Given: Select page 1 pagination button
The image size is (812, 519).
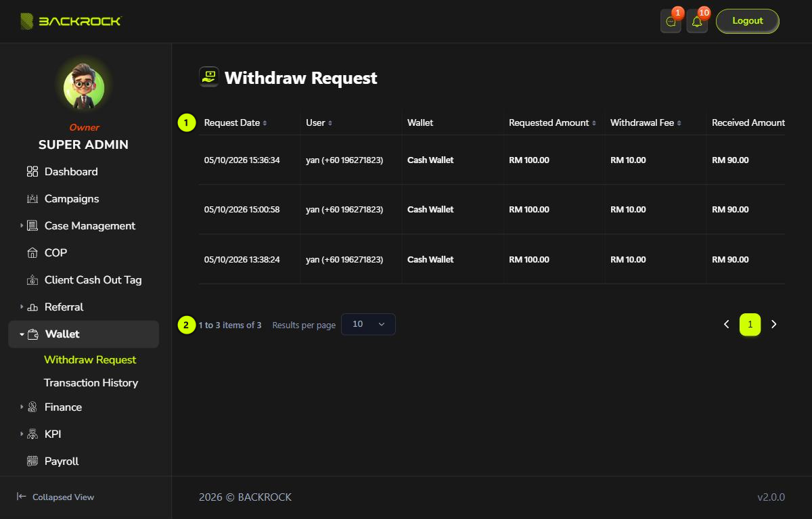Looking at the screenshot, I should (750, 325).
